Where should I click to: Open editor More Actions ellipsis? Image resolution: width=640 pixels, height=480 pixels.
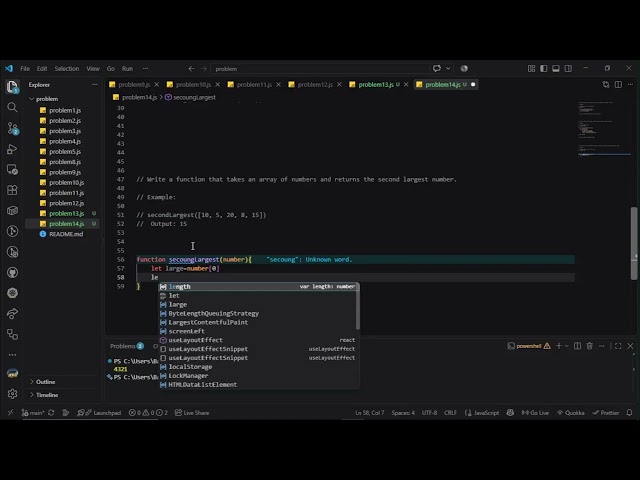tap(630, 84)
